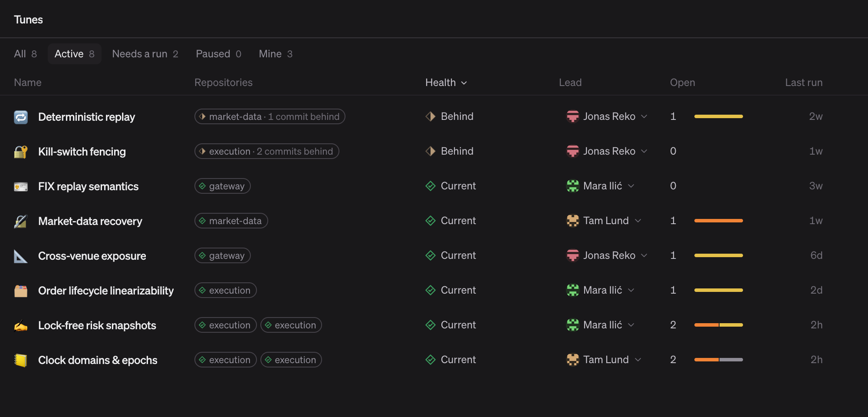
Task: Switch to the Paused tab
Action: 218,54
